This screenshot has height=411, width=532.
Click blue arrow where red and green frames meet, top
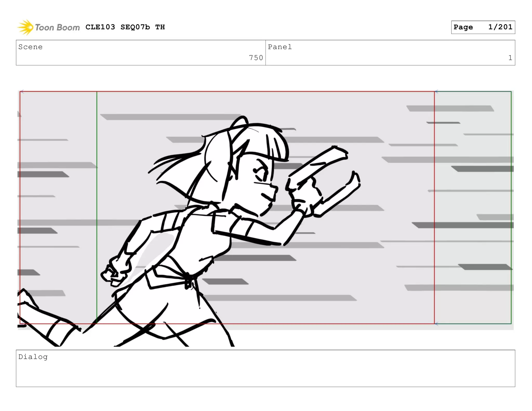point(437,92)
